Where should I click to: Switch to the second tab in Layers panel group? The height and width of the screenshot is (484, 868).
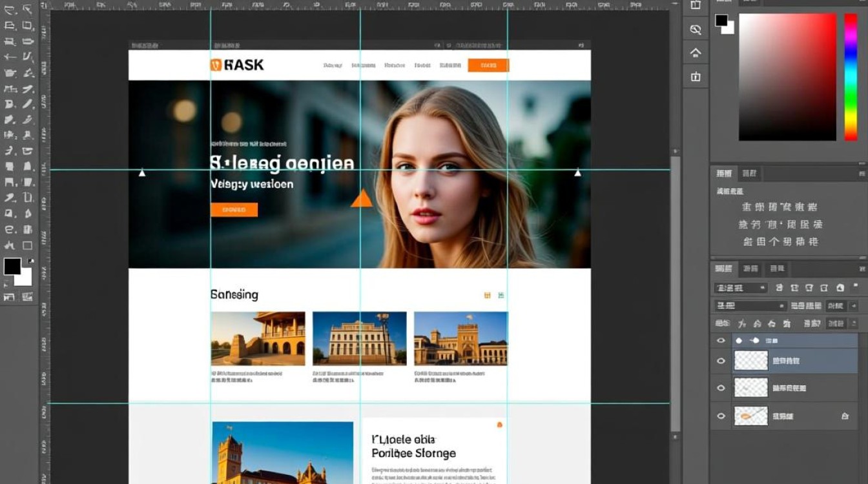tap(750, 268)
